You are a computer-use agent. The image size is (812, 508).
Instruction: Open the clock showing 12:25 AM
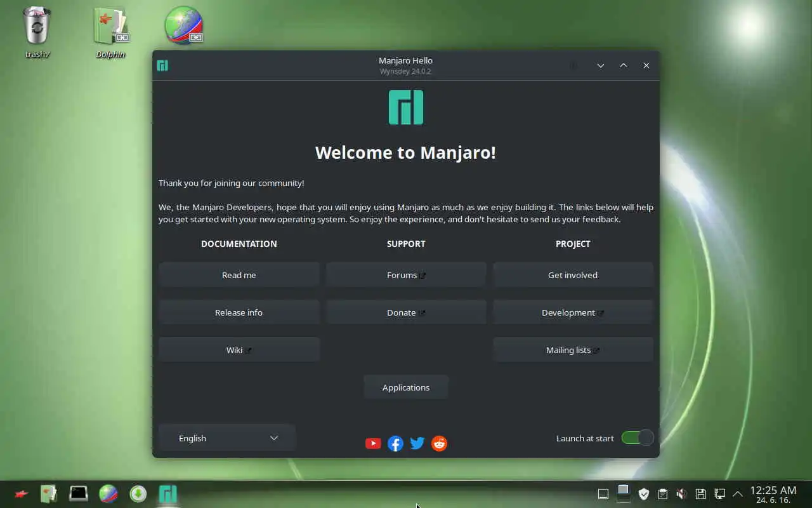773,494
